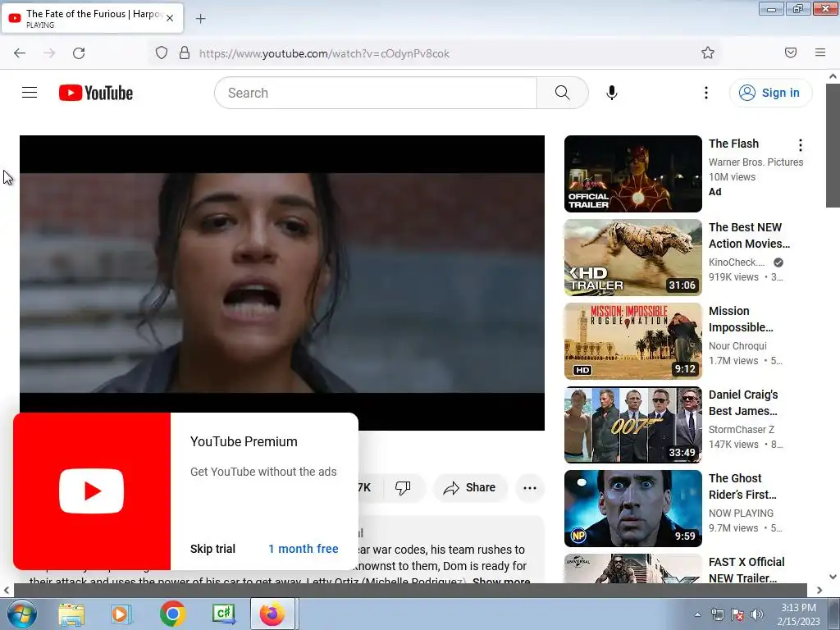The image size is (840, 630).
Task: Show hidden system tray icons
Action: (x=697, y=614)
